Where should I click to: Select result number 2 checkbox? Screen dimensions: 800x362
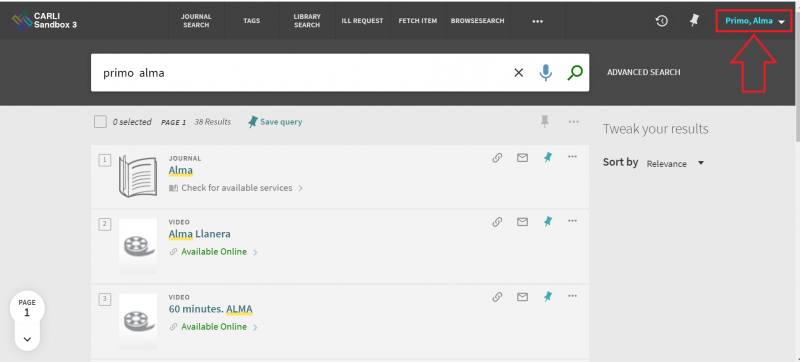[x=105, y=224]
